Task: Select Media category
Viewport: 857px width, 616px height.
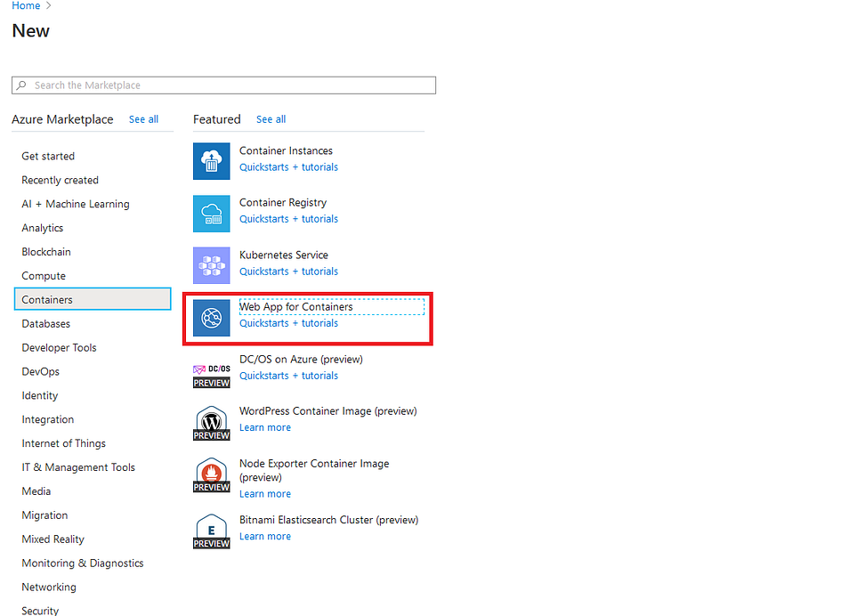Action: 36,491
